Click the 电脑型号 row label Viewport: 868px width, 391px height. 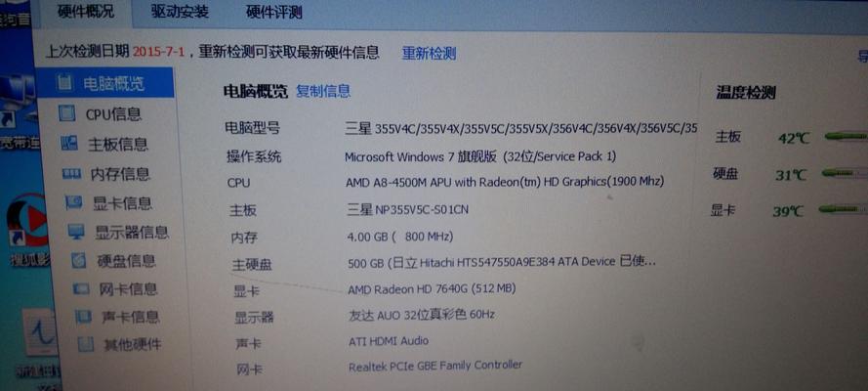(252, 128)
